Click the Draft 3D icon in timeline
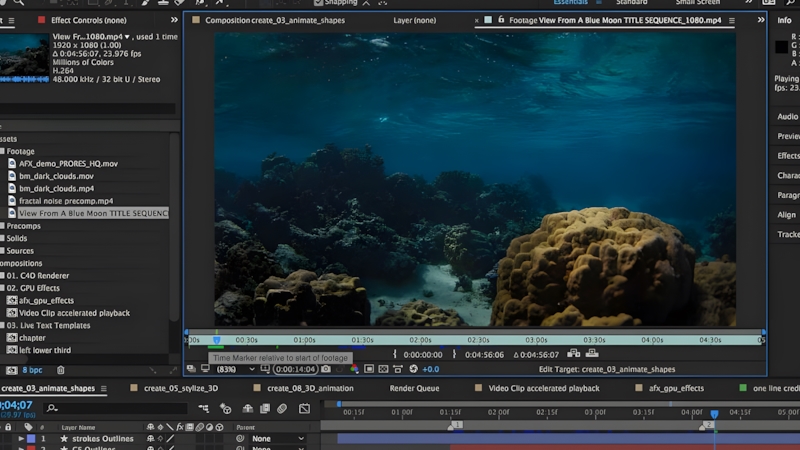The image size is (800, 450). (x=225, y=408)
